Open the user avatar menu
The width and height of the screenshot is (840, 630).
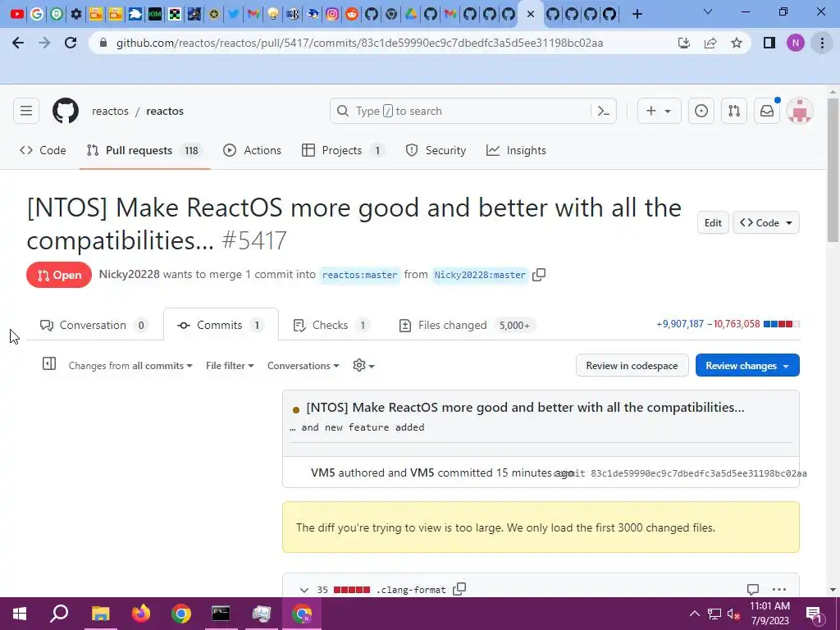(x=800, y=111)
